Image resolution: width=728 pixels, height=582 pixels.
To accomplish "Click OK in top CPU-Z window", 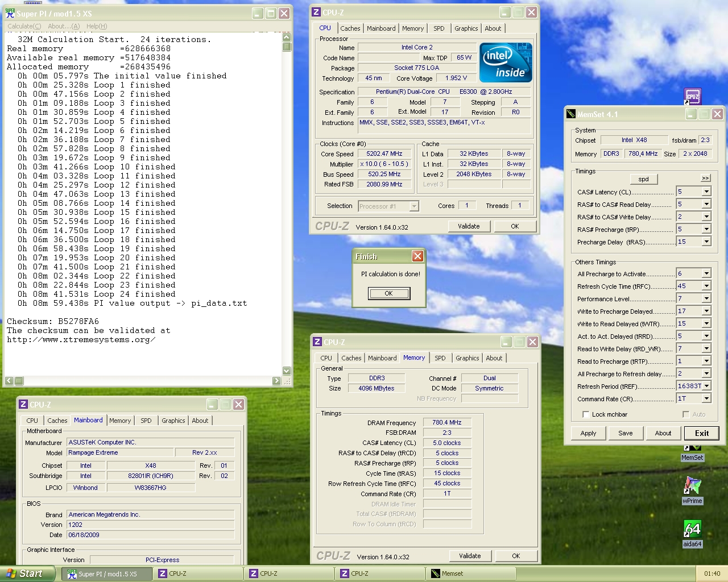I will coord(515,226).
